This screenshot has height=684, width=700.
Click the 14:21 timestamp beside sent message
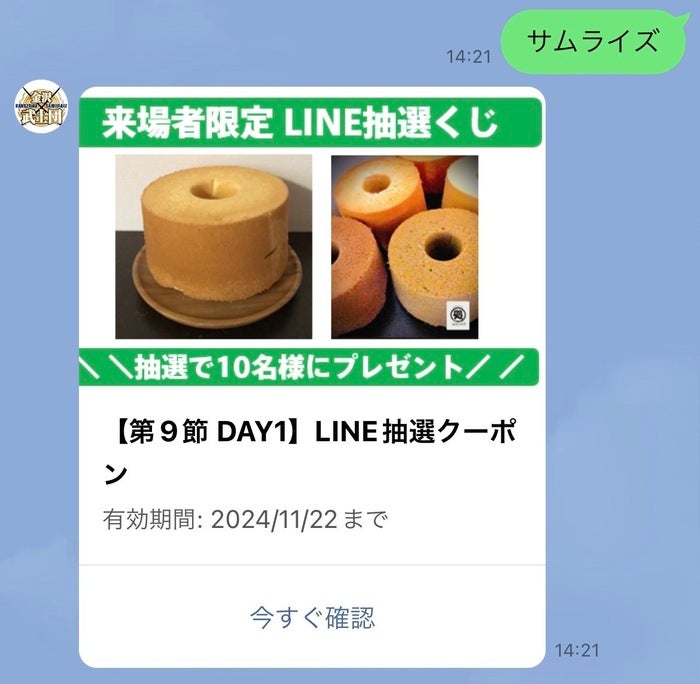468,57
